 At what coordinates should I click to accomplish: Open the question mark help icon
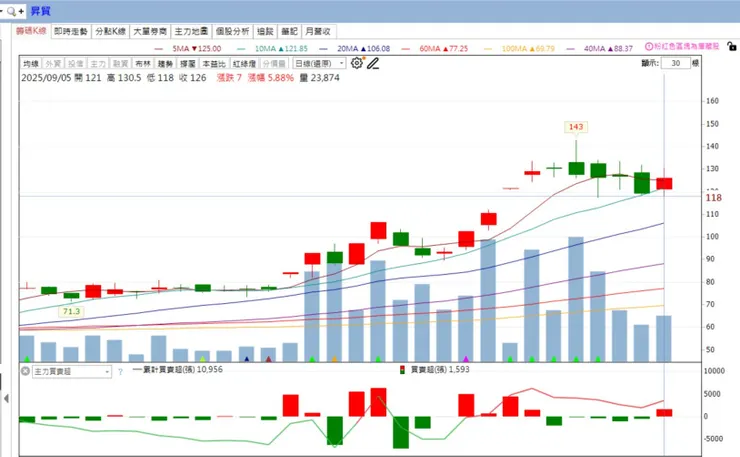coord(120,372)
